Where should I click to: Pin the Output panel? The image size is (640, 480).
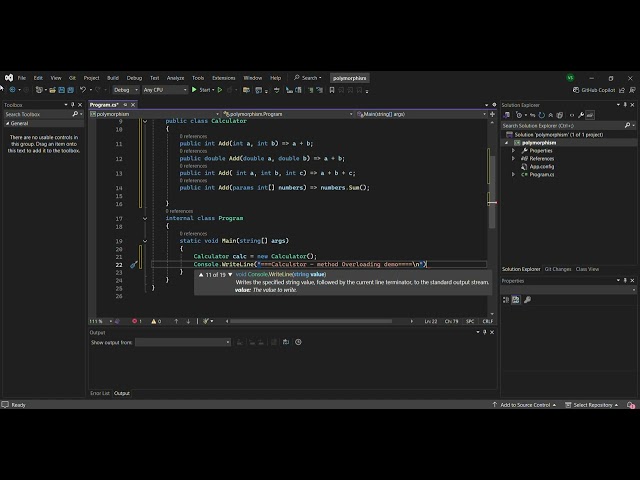click(x=484, y=332)
